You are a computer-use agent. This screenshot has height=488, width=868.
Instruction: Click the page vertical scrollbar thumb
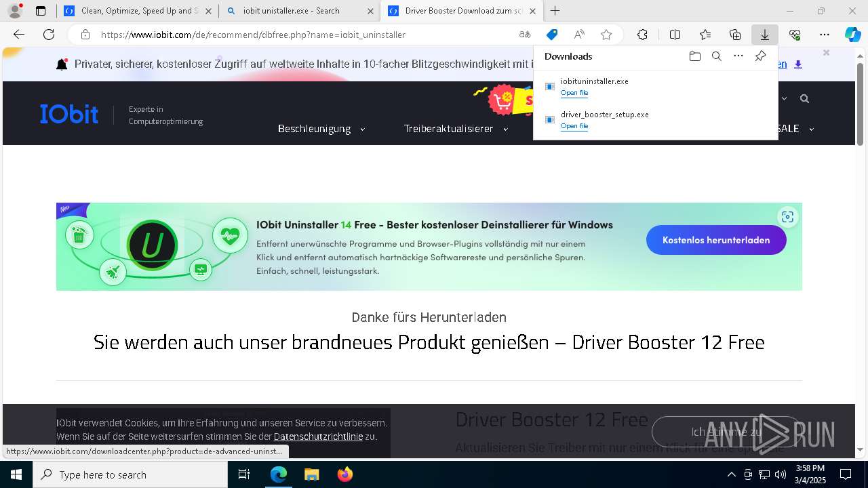pyautogui.click(x=860, y=104)
